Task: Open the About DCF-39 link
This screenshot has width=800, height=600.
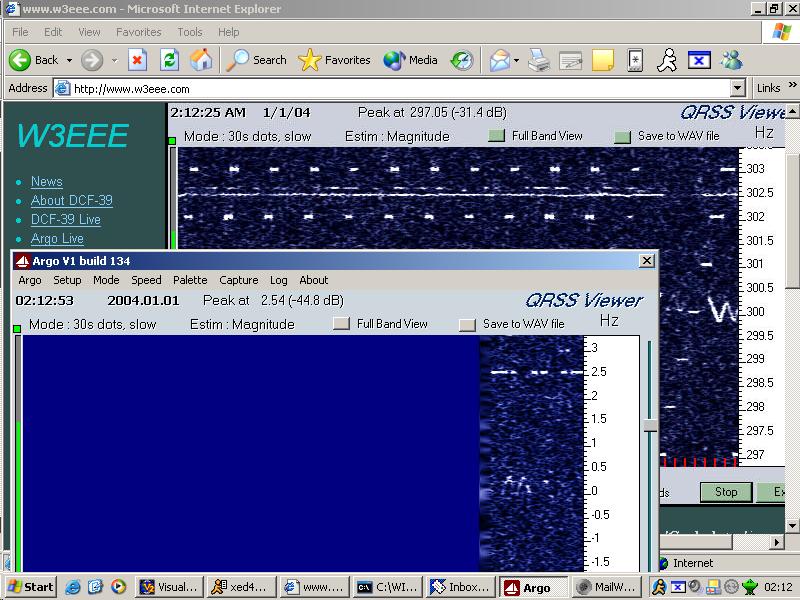Action: click(71, 201)
